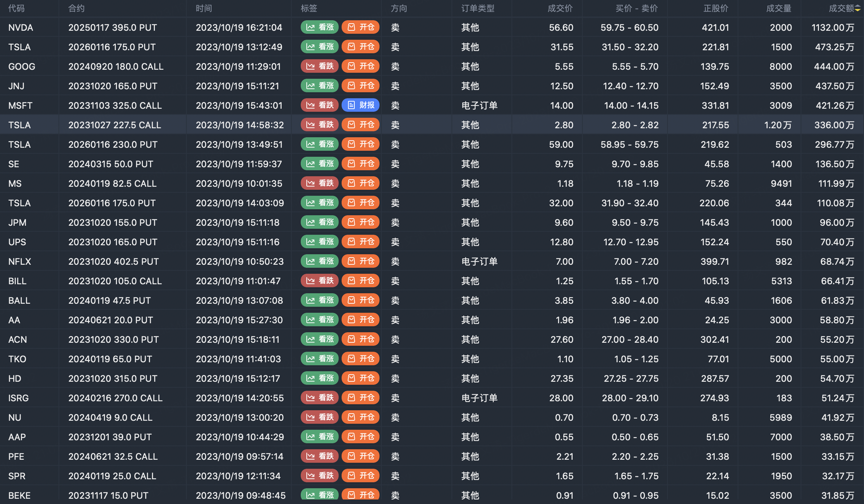Click the 看涨 tag in the JPM row
This screenshot has width=864, height=504.
pos(319,222)
